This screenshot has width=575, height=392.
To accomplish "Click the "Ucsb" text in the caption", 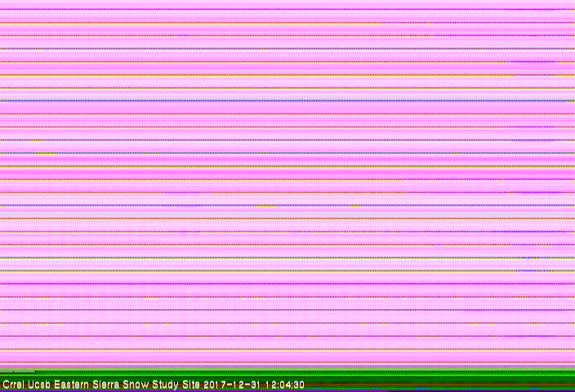I will 38,385.
